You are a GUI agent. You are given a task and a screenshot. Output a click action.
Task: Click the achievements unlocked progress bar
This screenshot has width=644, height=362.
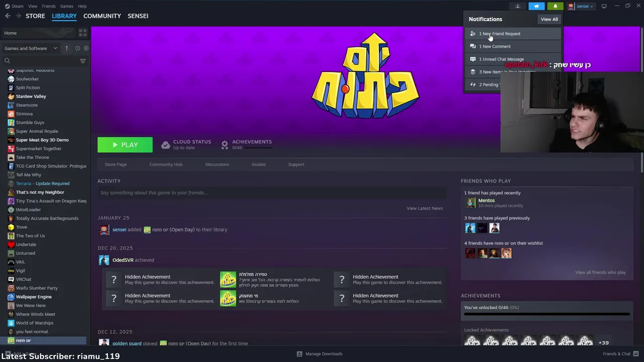547,314
